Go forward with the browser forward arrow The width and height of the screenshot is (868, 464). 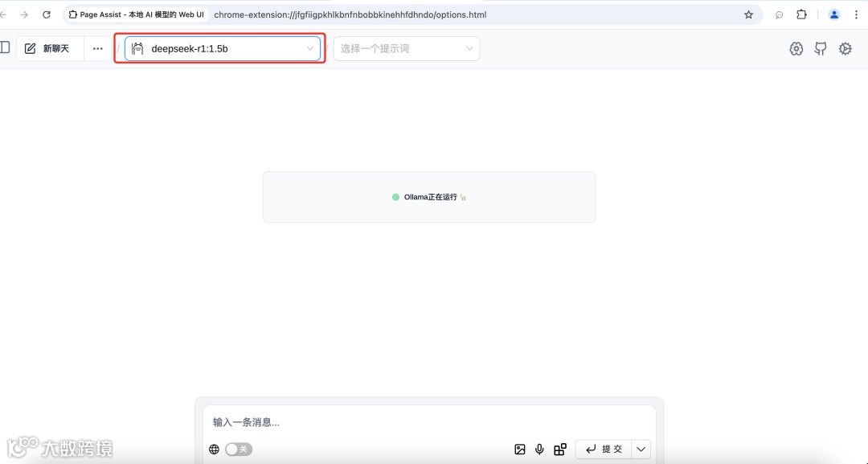click(x=24, y=15)
